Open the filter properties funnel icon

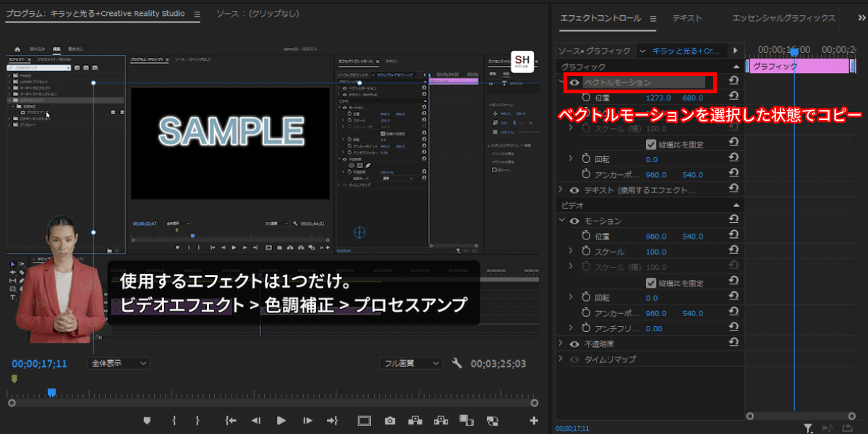point(809,428)
